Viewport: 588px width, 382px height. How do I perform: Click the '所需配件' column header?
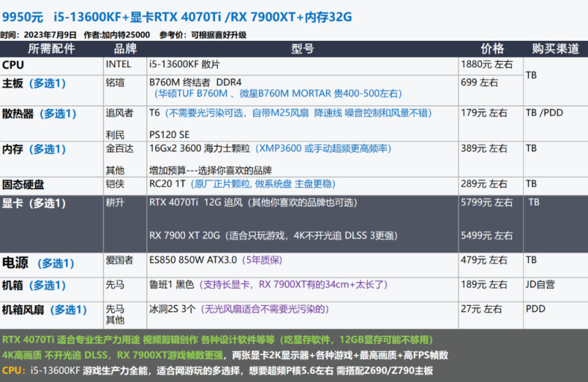pos(51,49)
